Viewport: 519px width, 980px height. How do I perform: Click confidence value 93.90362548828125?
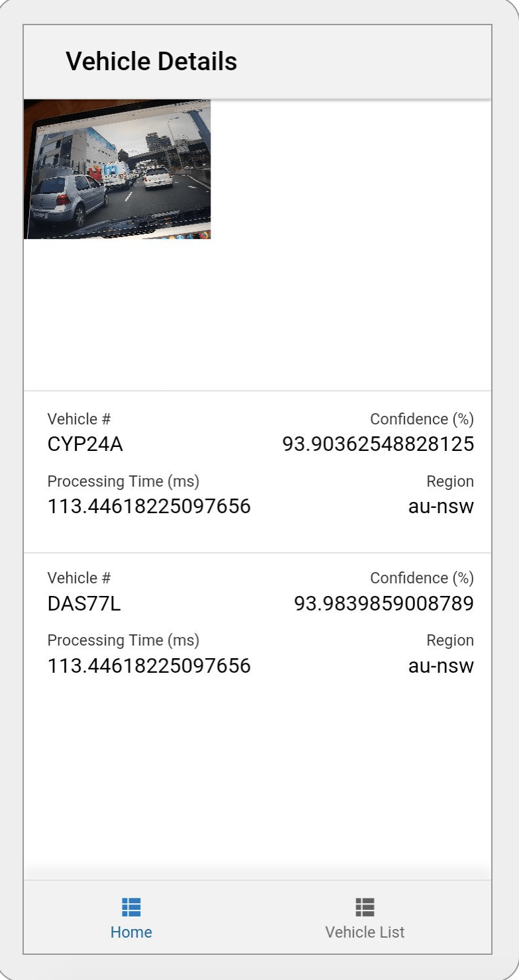[x=378, y=444]
